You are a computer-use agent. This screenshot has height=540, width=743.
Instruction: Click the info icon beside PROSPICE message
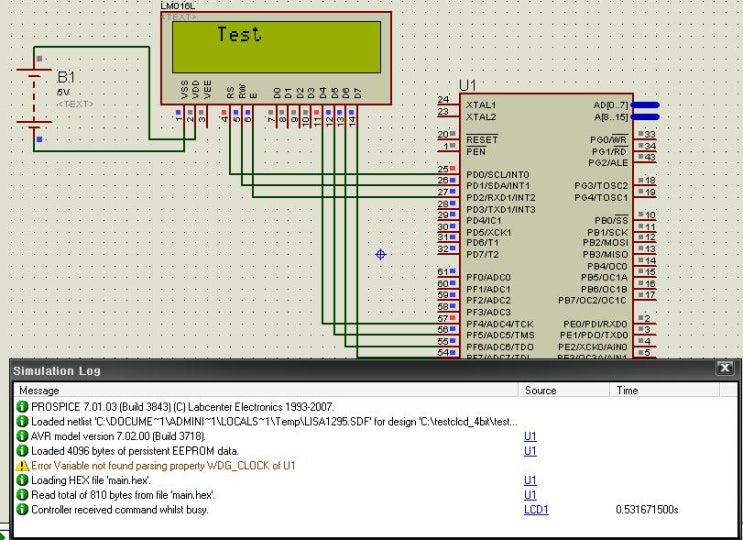pyautogui.click(x=22, y=406)
